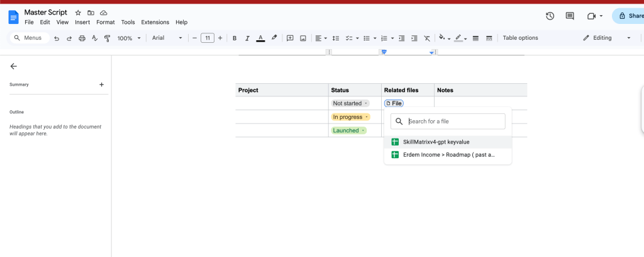Add a comment from toolbar

(290, 38)
